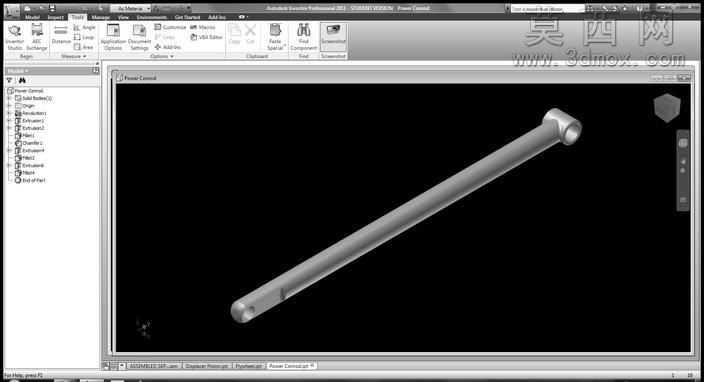Click Find Component binoculars
This screenshot has height=382, width=704.
[304, 37]
